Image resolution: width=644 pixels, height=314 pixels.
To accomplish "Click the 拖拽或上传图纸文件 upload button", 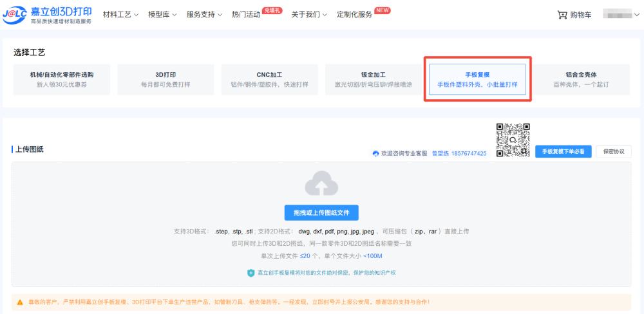I will (321, 213).
